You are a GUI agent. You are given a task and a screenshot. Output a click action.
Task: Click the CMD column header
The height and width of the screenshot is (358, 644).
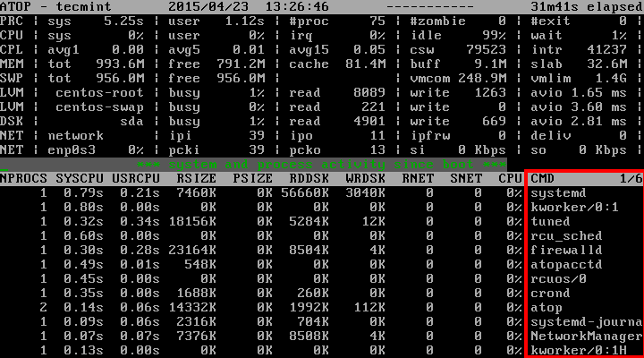[543, 178]
